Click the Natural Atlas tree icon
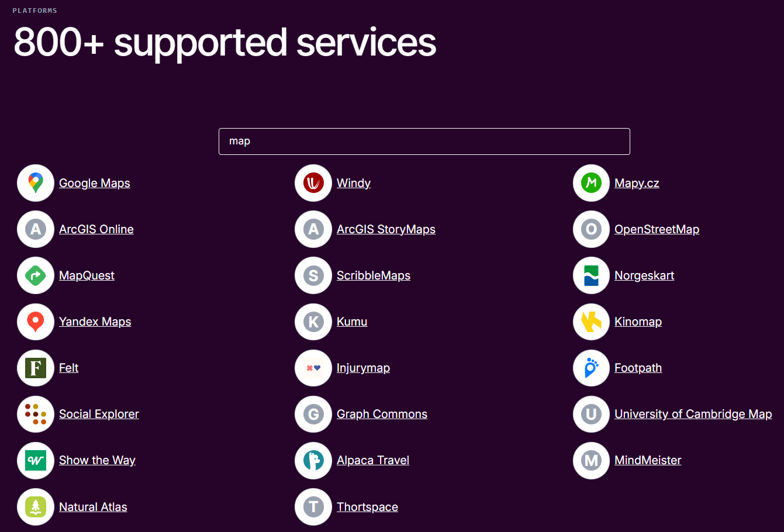 pyautogui.click(x=36, y=507)
